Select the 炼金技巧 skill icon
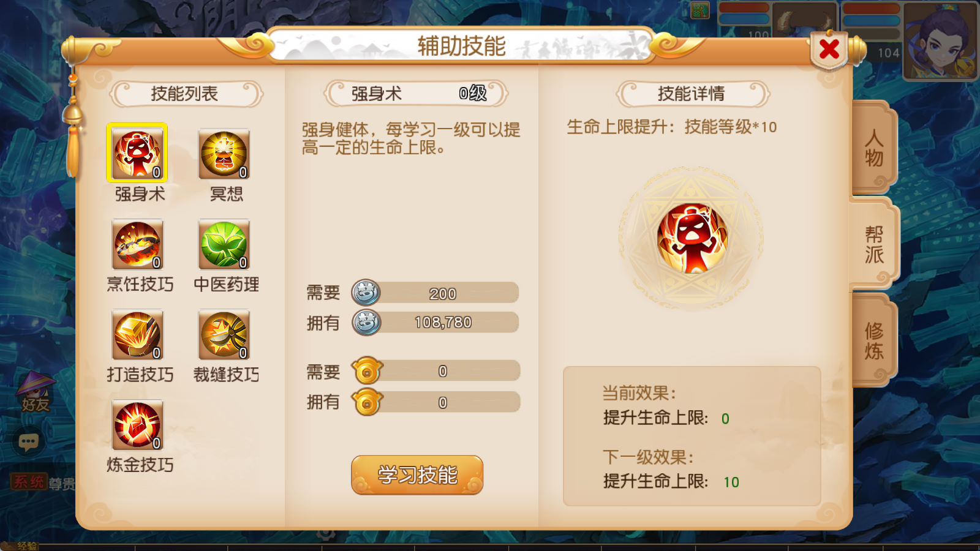 [x=137, y=425]
